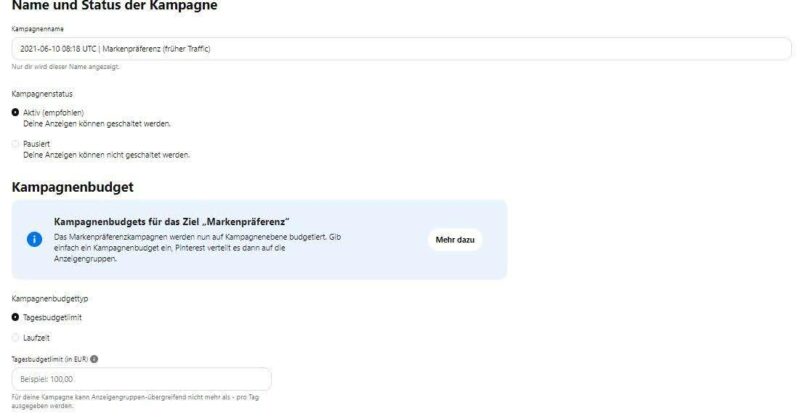Click the Kampagnenbudget heading
The image size is (800, 419).
pos(72,187)
